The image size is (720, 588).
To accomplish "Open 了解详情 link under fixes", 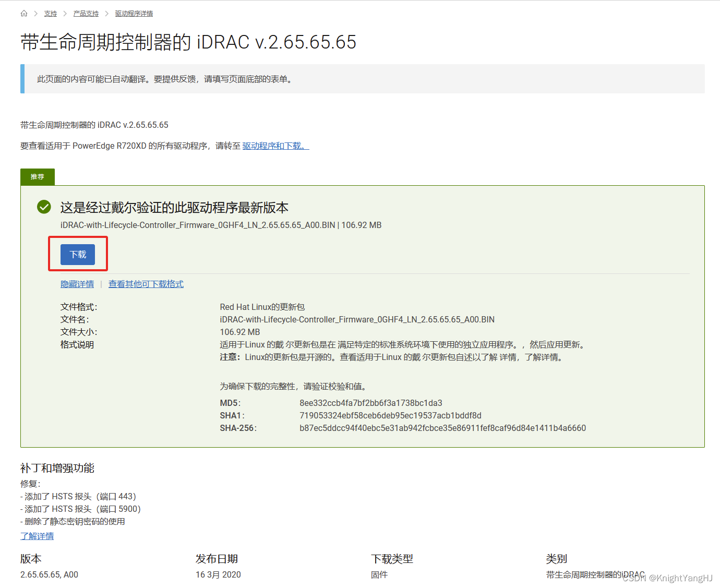I will click(37, 536).
